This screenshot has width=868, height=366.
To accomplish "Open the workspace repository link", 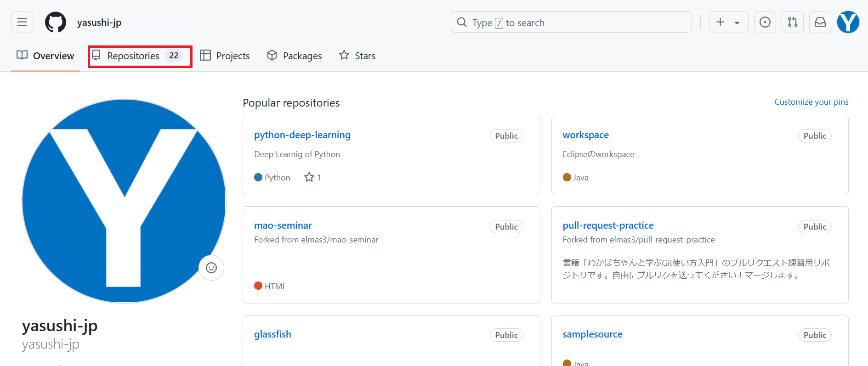I will coord(585,135).
